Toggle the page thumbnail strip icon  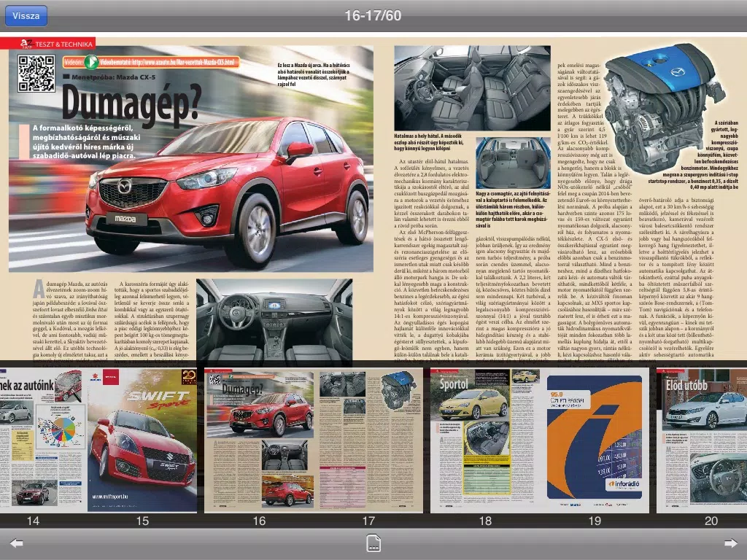coord(373,543)
